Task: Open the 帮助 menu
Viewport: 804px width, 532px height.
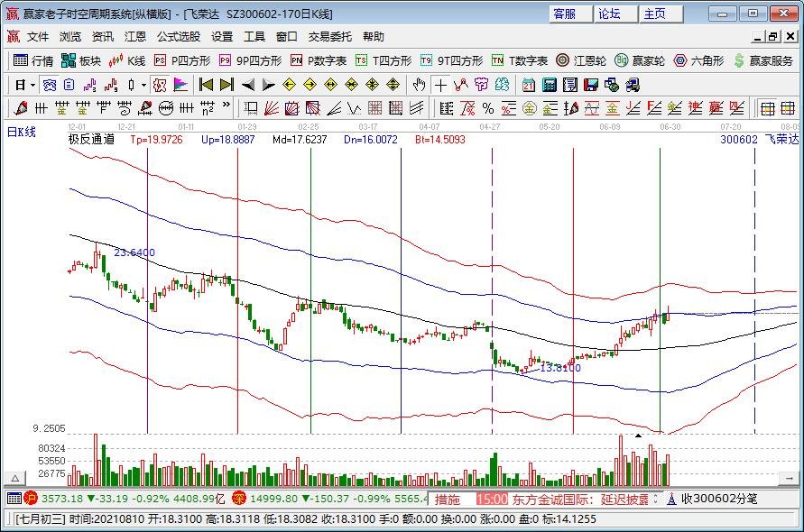Action: (374, 37)
